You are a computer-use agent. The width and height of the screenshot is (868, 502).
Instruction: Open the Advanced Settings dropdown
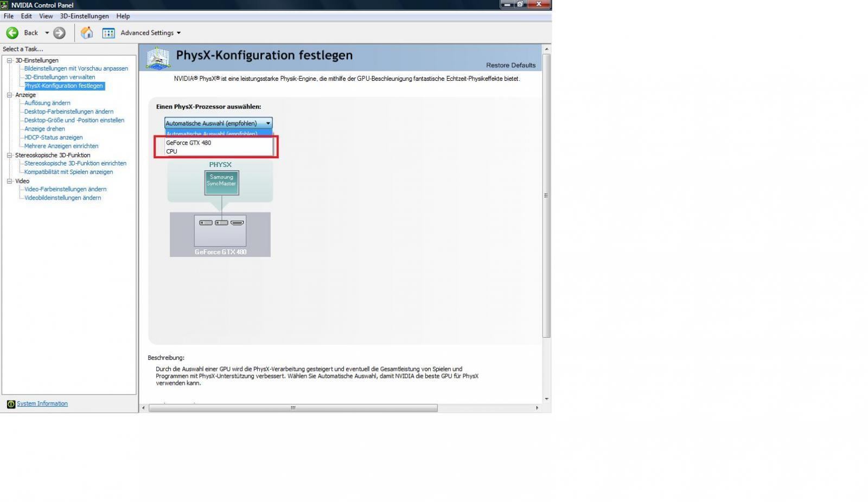click(x=151, y=33)
